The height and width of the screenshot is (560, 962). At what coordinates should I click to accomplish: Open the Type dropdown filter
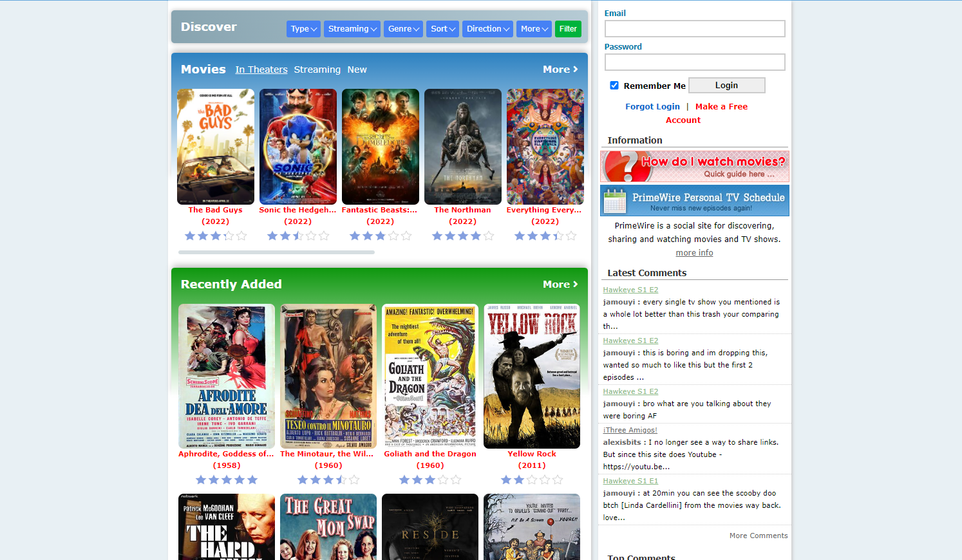coord(303,29)
